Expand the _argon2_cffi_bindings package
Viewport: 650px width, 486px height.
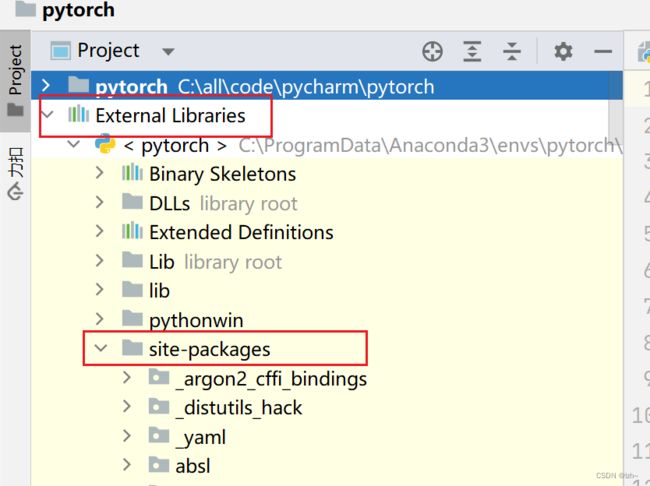126,377
